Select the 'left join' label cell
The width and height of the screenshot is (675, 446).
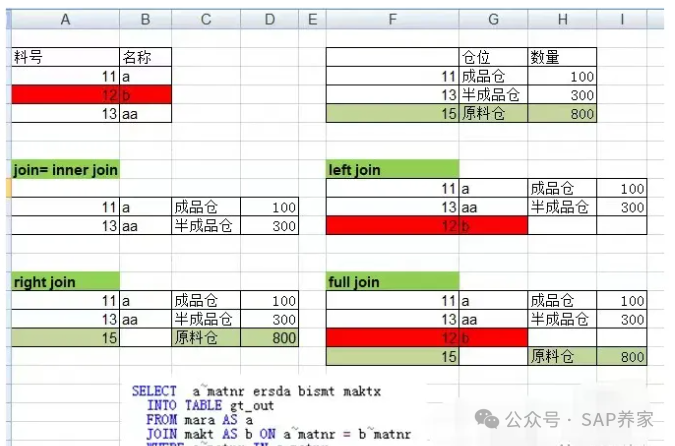tap(393, 170)
